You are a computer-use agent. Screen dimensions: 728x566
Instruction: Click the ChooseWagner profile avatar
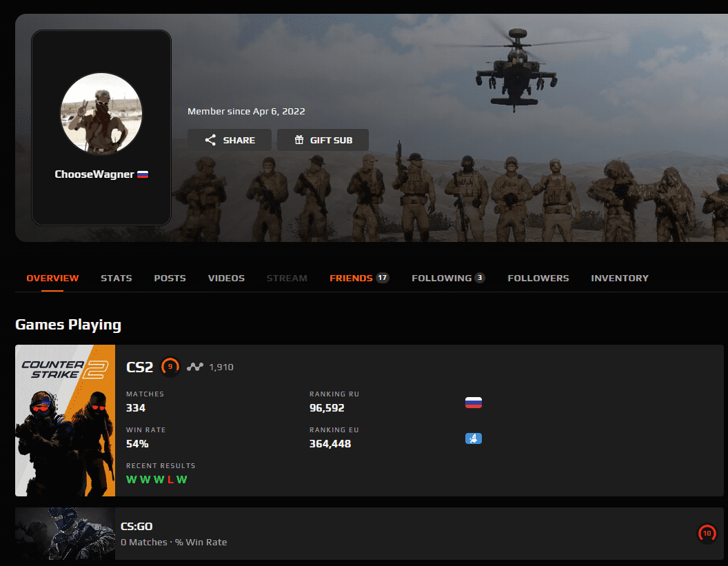click(101, 114)
